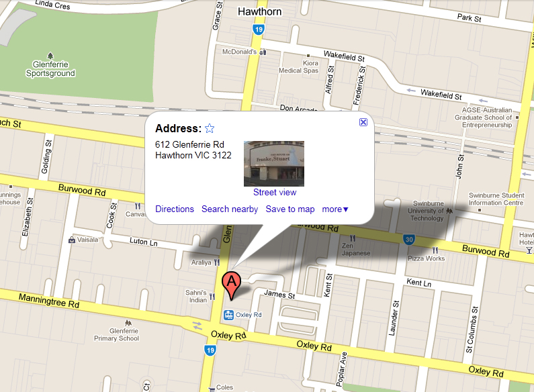The height and width of the screenshot is (392, 534).
Task: Click the Cook St label
Action: tap(112, 215)
